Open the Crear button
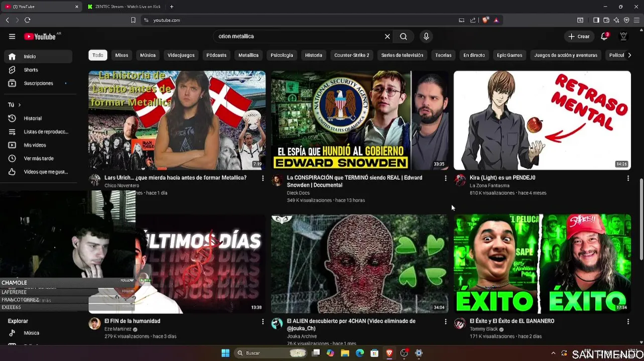Screen dimensions: 644x361 click(579, 37)
